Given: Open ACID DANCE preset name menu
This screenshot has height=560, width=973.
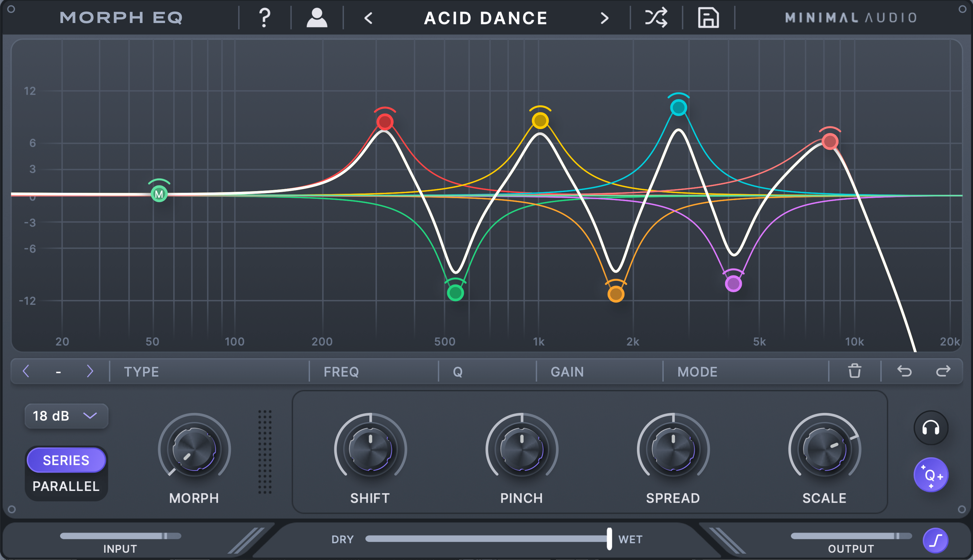Looking at the screenshot, I should pos(485,18).
